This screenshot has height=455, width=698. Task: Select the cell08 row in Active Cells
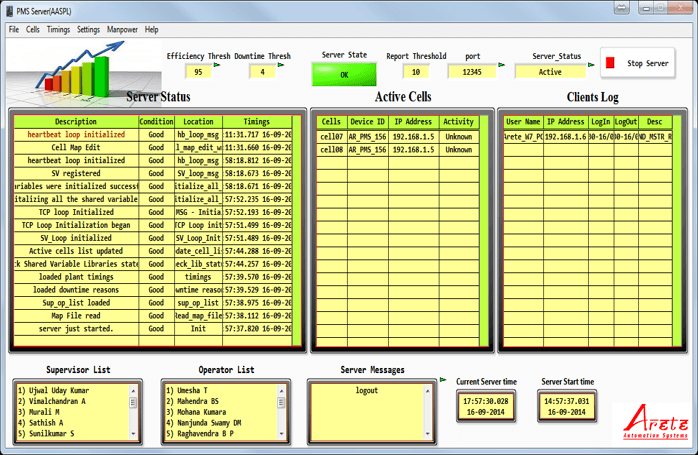pos(398,150)
